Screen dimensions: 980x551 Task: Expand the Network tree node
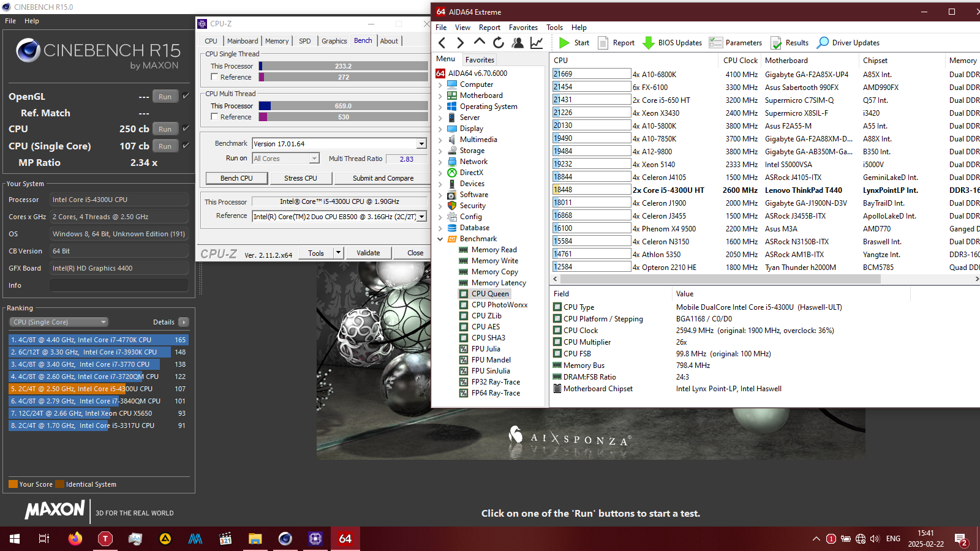(x=440, y=162)
